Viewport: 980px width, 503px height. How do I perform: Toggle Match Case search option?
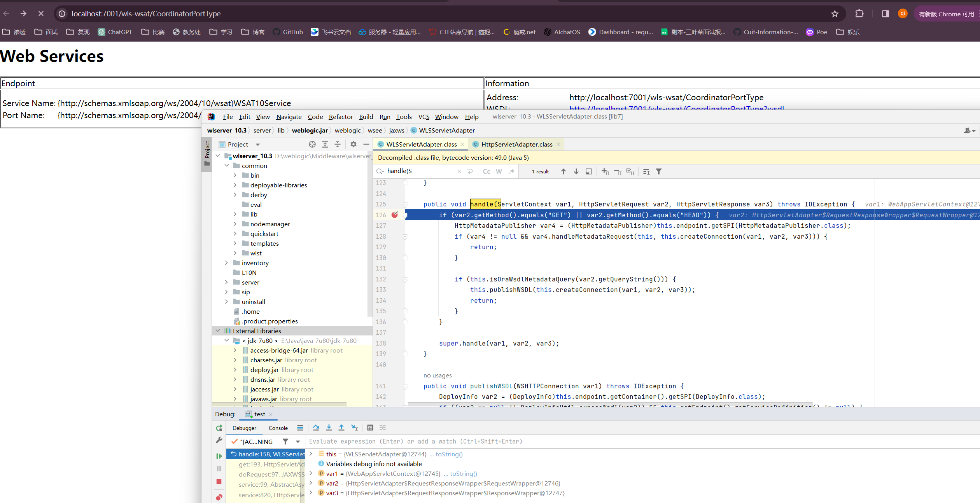[x=486, y=171]
